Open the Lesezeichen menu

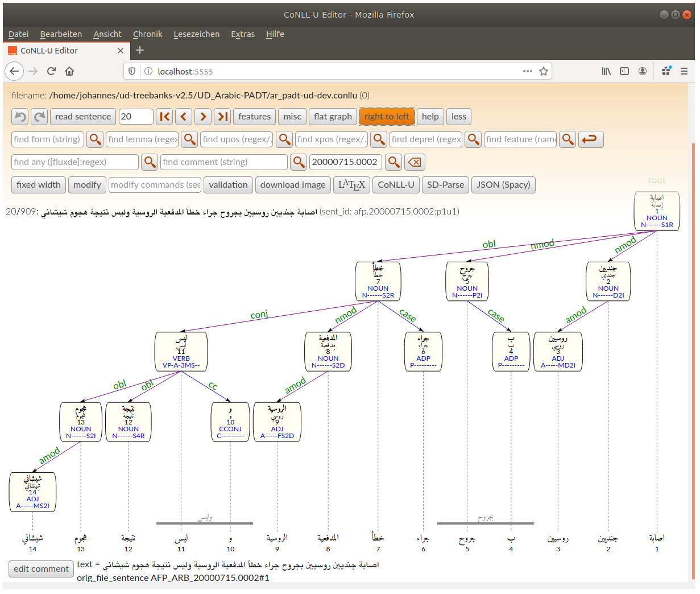(x=197, y=34)
